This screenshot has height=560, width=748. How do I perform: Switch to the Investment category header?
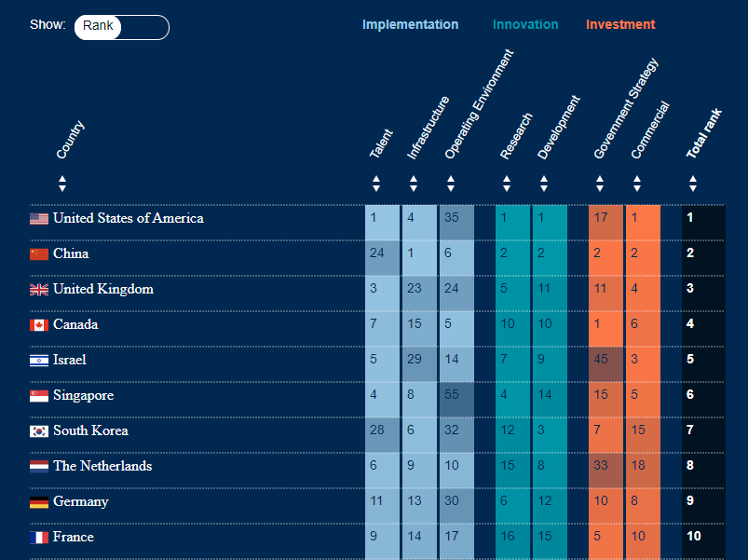point(620,24)
